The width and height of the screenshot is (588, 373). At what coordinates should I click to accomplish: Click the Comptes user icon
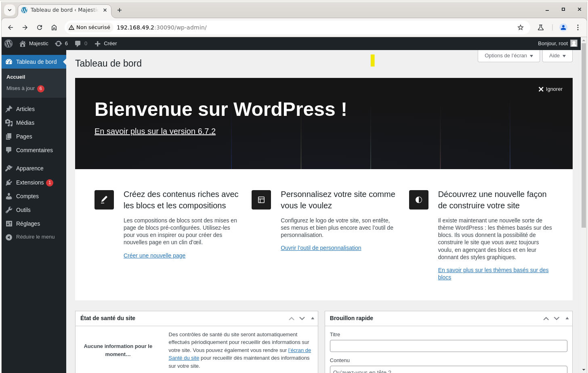9,196
